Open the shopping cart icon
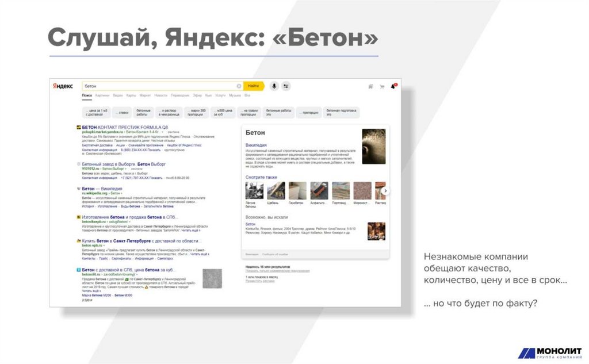The height and width of the screenshot is (364, 589). click(x=382, y=86)
